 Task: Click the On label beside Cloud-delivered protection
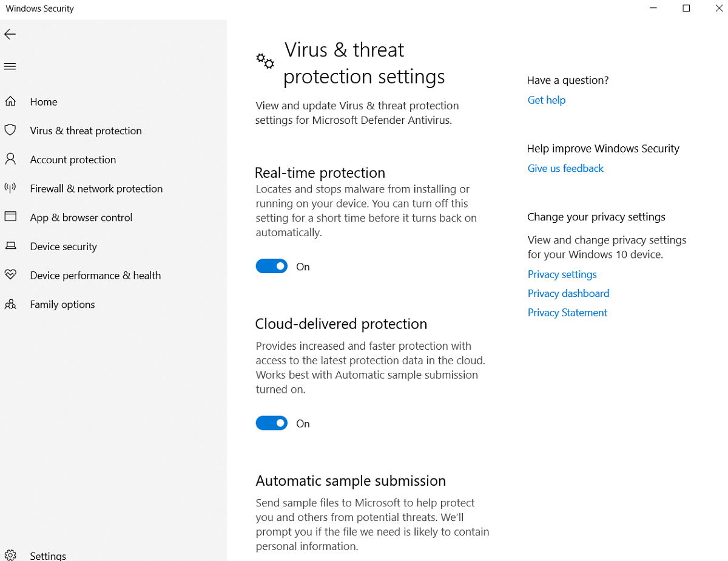303,423
